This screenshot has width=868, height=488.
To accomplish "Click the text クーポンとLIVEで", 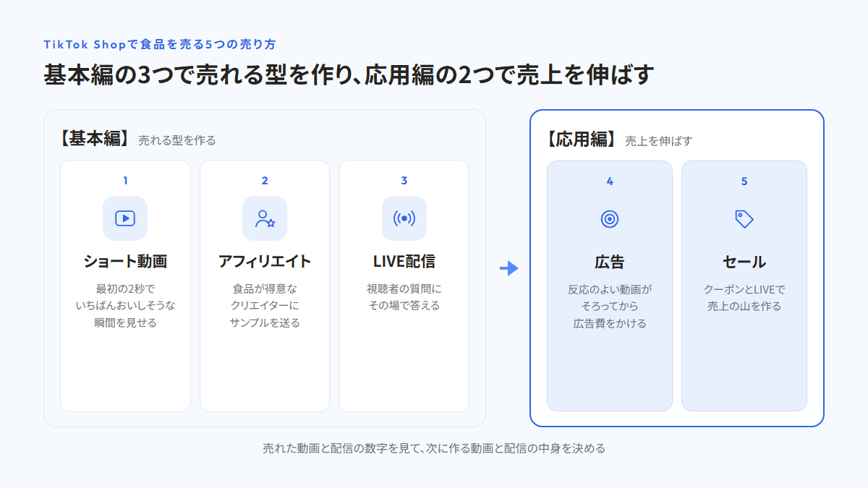I will [744, 289].
